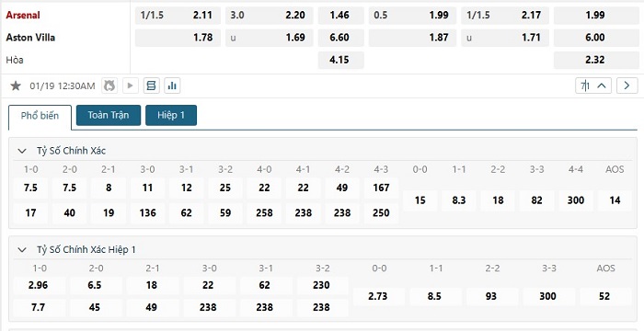Switch to the Toàn Trận tab
Screen dimensions: 644x331
pyautogui.click(x=109, y=116)
